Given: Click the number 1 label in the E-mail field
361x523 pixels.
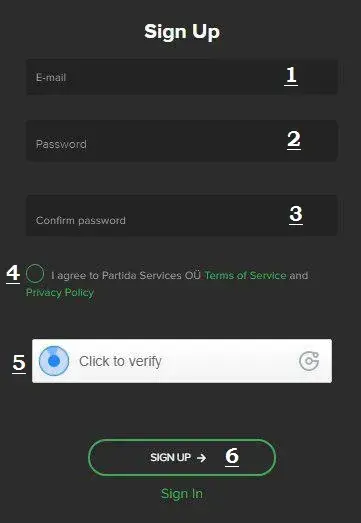Looking at the screenshot, I should (x=291, y=76).
